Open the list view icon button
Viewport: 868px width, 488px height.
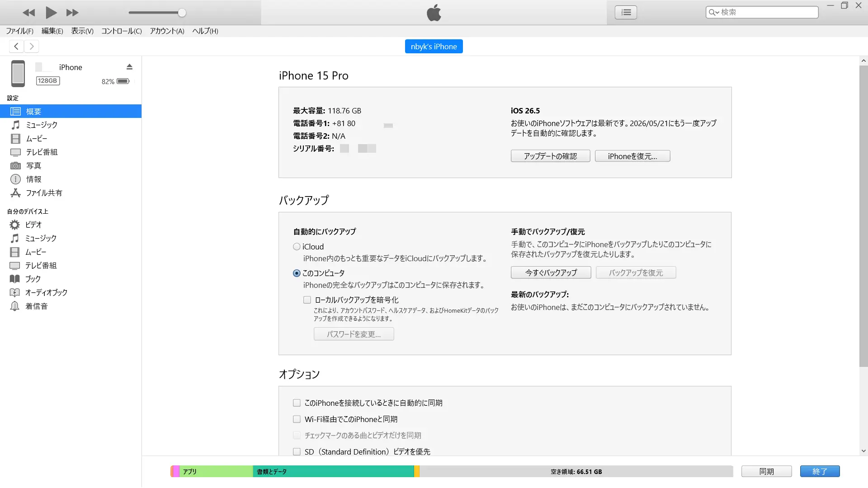(626, 12)
